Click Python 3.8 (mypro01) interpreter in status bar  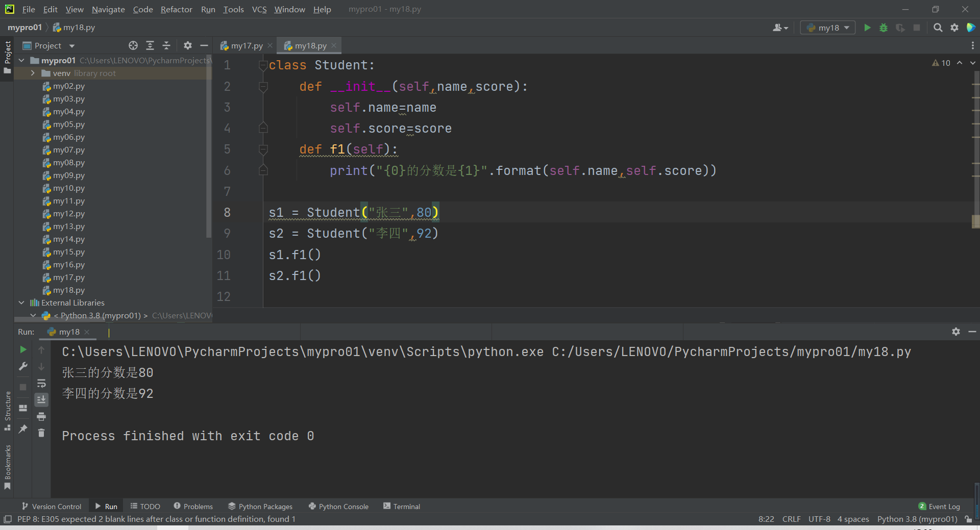(917, 519)
